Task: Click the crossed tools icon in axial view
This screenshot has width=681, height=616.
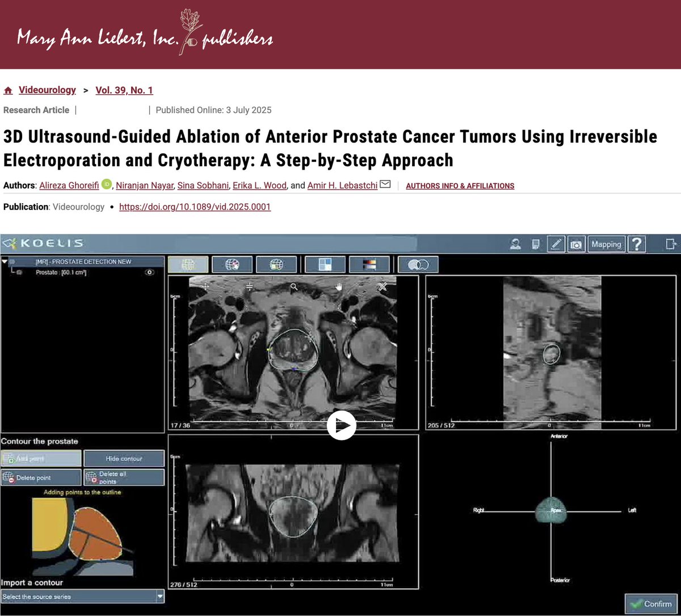Action: pyautogui.click(x=383, y=287)
